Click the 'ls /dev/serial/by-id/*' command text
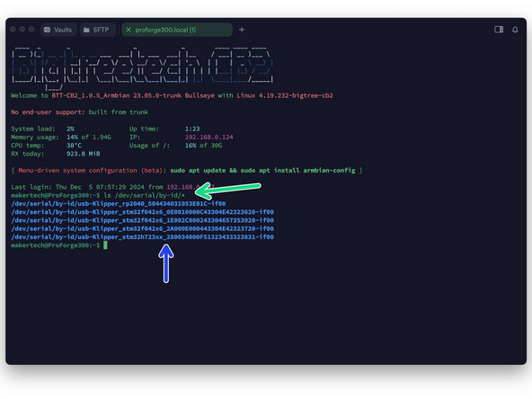The image size is (532, 399). [x=144, y=195]
